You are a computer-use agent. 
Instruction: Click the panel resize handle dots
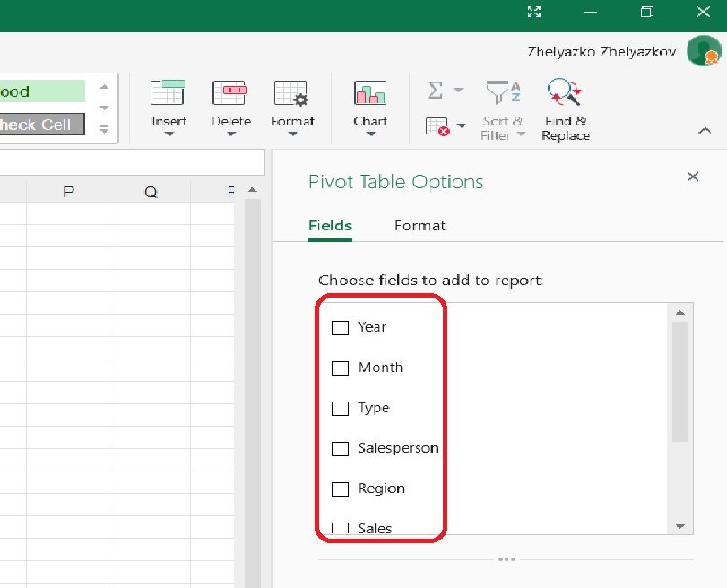tap(506, 559)
